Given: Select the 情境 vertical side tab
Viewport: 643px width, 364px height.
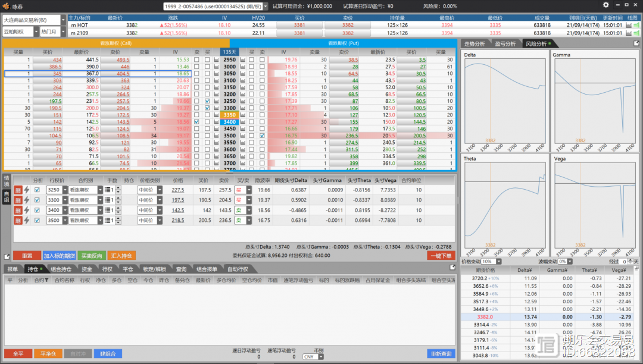Looking at the screenshot, I should coord(6,181).
